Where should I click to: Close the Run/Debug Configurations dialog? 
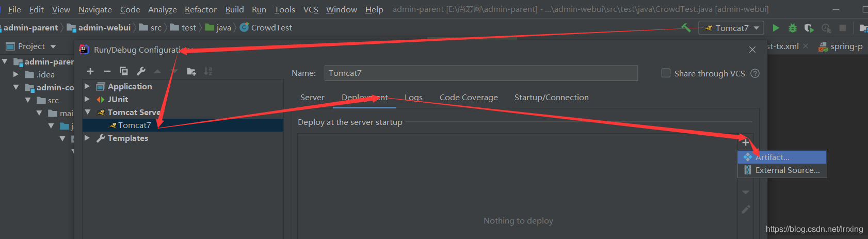752,50
